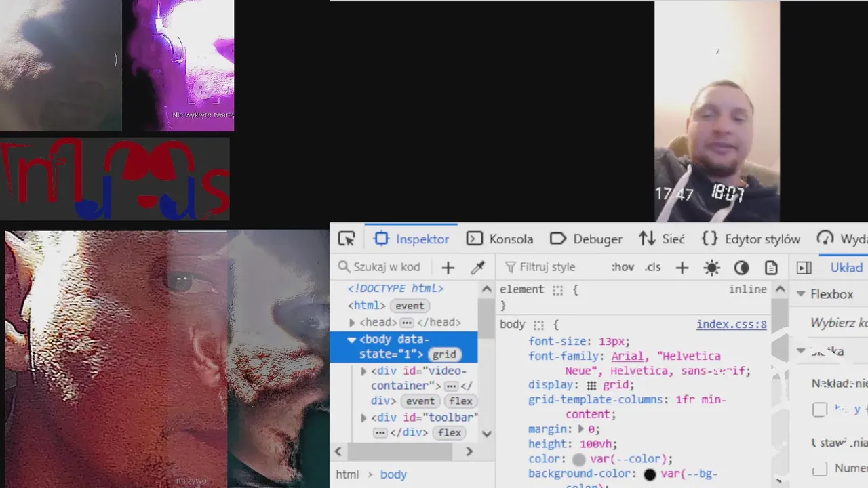Open the background-color black swatch
This screenshot has height=488, width=868.
tap(650, 474)
